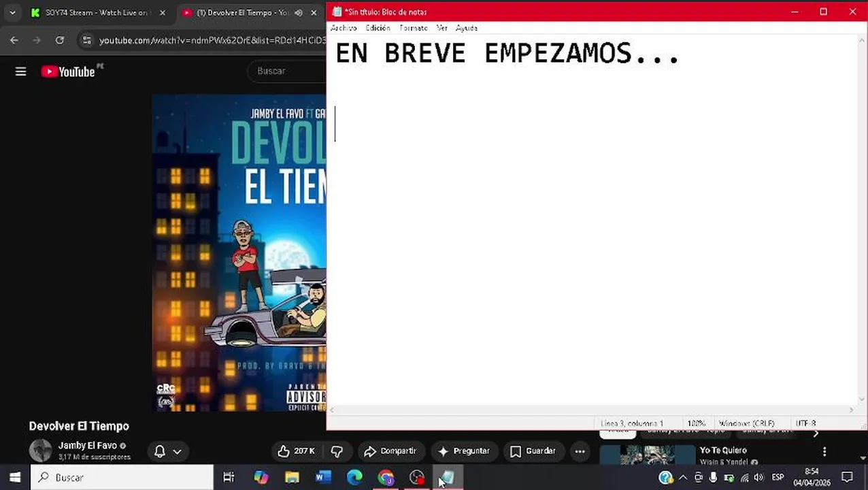Open the Jamby El Favo channel link
The height and width of the screenshot is (490, 868).
88,446
